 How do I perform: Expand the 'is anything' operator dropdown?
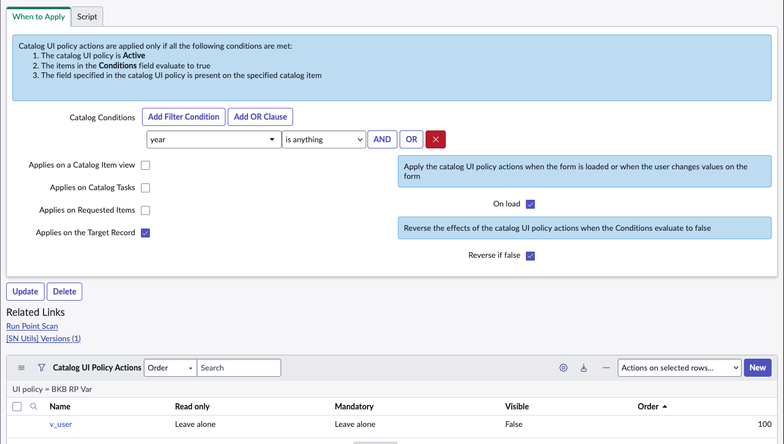pos(324,140)
